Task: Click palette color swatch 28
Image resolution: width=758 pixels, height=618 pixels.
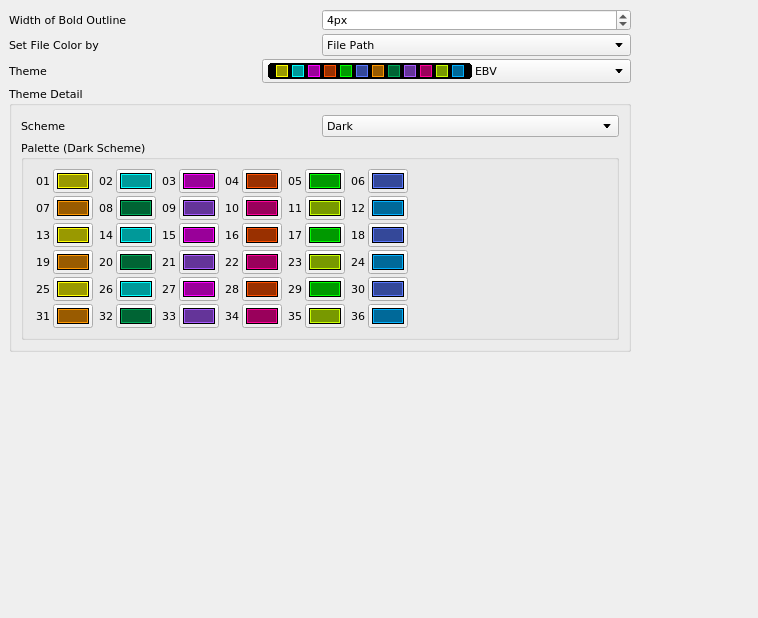Action: [x=262, y=289]
